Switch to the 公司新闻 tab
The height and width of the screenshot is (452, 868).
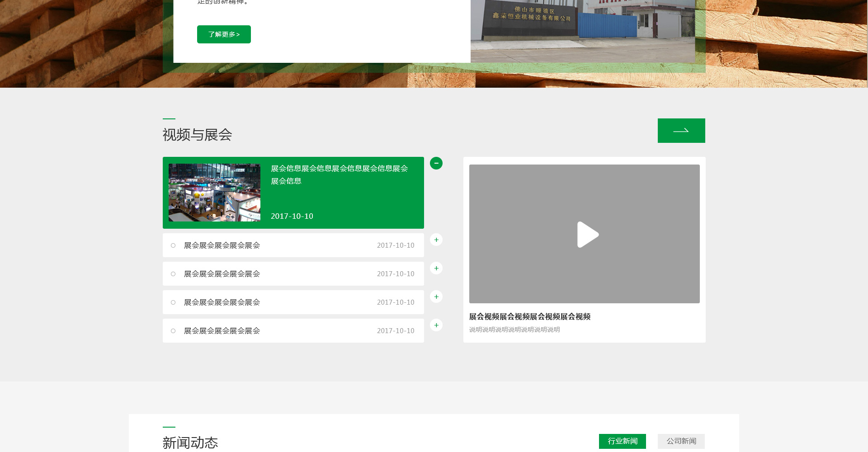(x=681, y=441)
